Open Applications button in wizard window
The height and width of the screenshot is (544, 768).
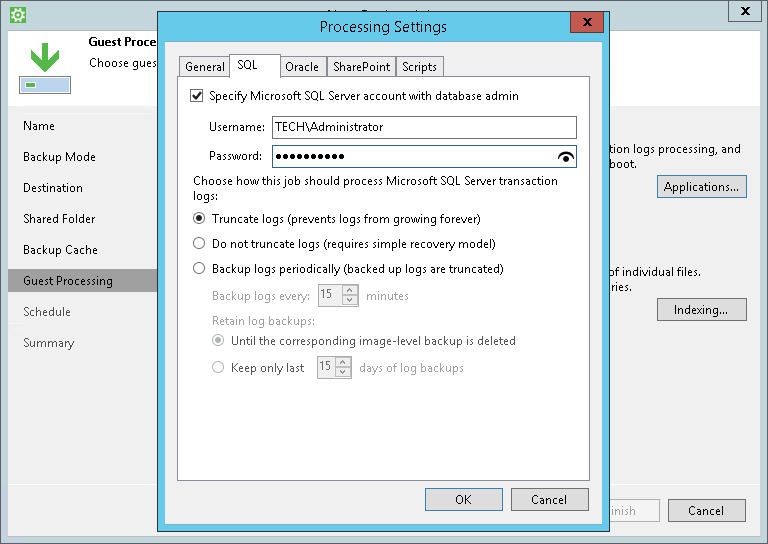coord(701,187)
